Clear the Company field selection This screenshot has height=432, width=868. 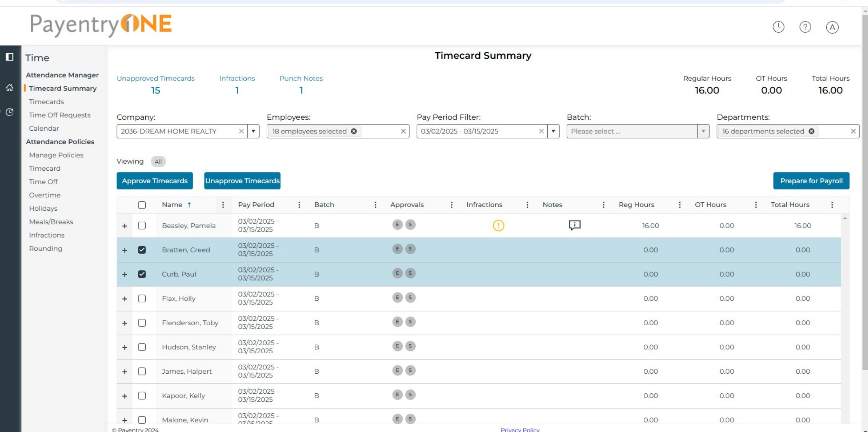tap(241, 131)
